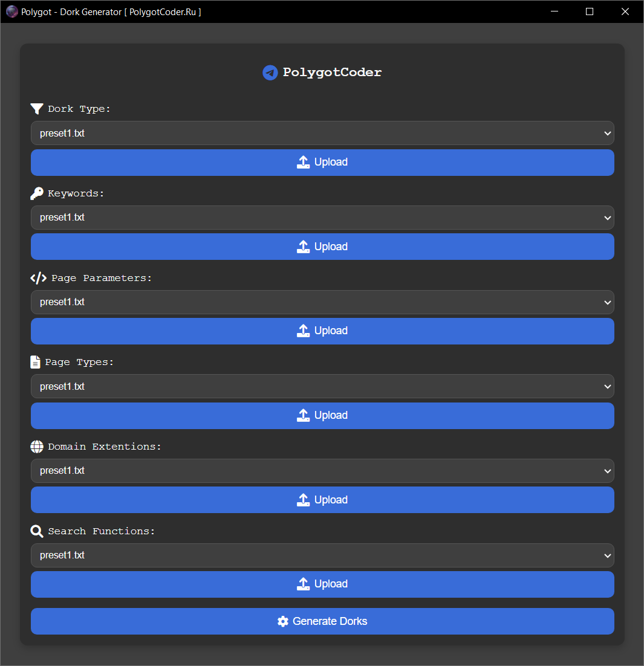Expand the Page Types preset dropdown
The height and width of the screenshot is (666, 644).
pos(322,386)
